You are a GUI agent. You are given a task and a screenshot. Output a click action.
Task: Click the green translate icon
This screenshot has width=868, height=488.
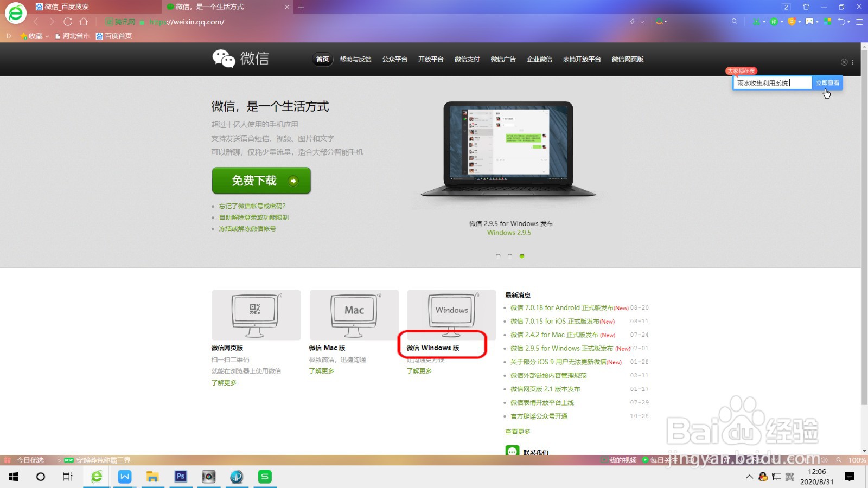pos(774,22)
